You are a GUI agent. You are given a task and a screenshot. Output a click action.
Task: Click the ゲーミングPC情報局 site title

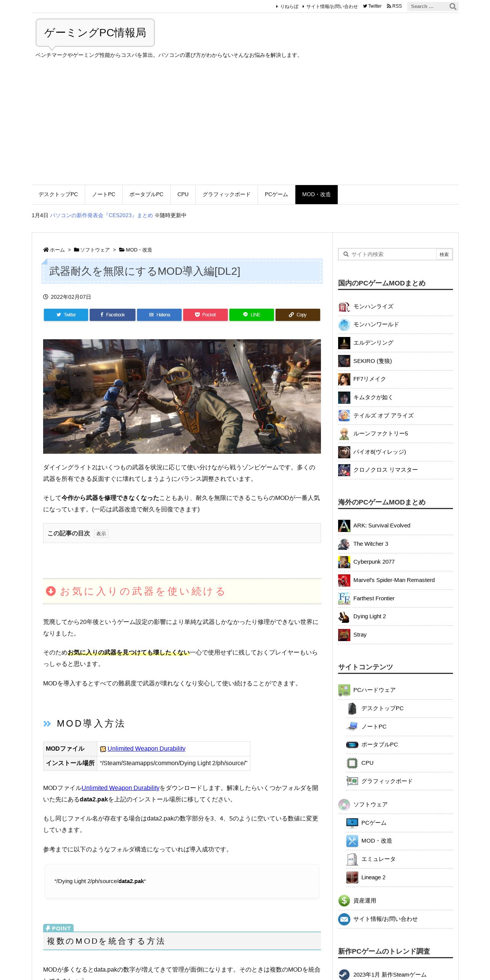pyautogui.click(x=95, y=33)
